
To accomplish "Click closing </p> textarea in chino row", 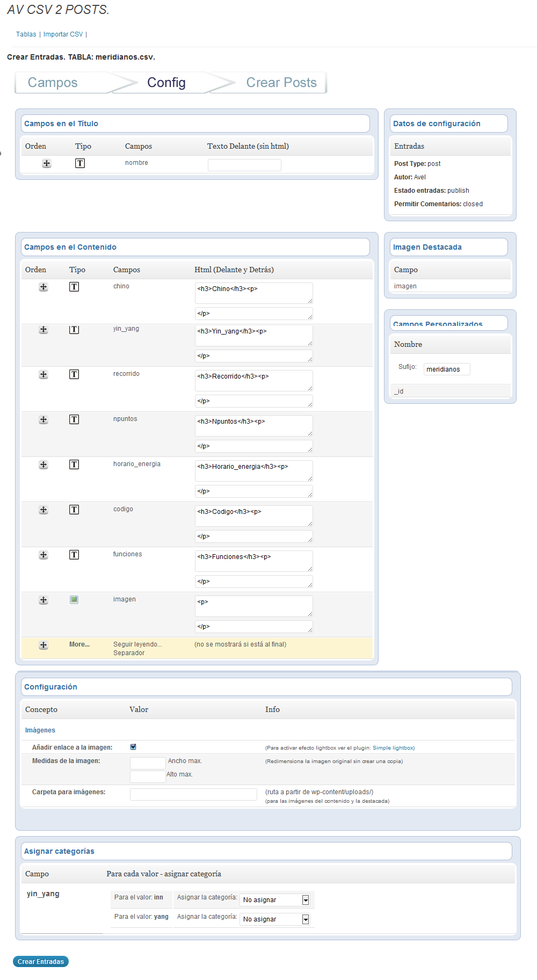I will click(x=254, y=314).
